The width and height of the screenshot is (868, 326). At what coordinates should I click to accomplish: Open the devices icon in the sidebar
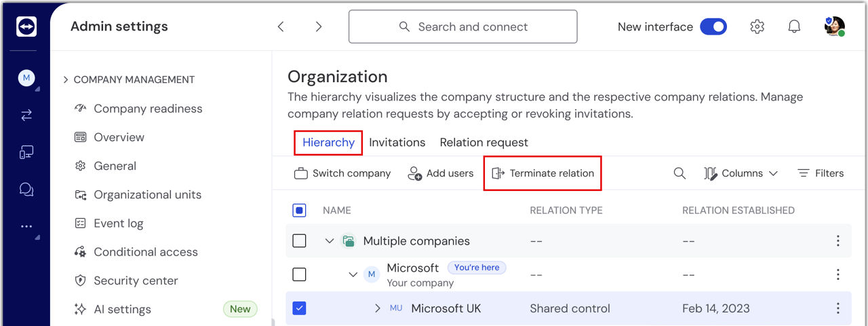26,153
